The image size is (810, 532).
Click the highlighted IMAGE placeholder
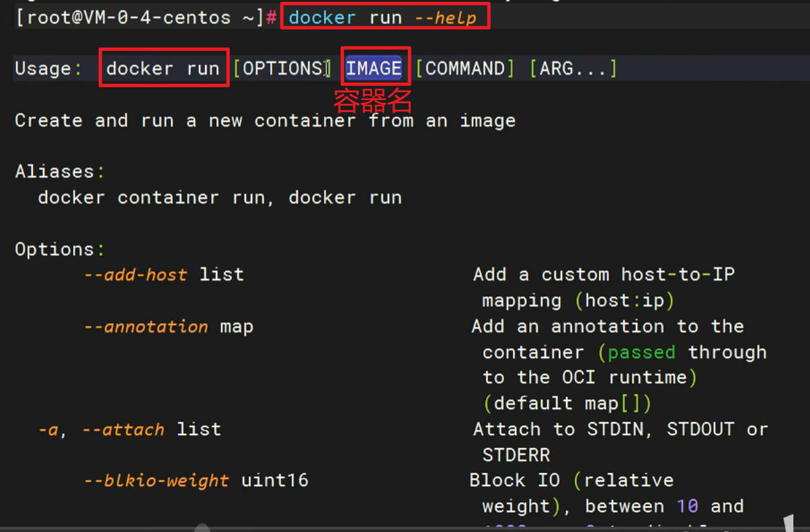[x=374, y=67]
